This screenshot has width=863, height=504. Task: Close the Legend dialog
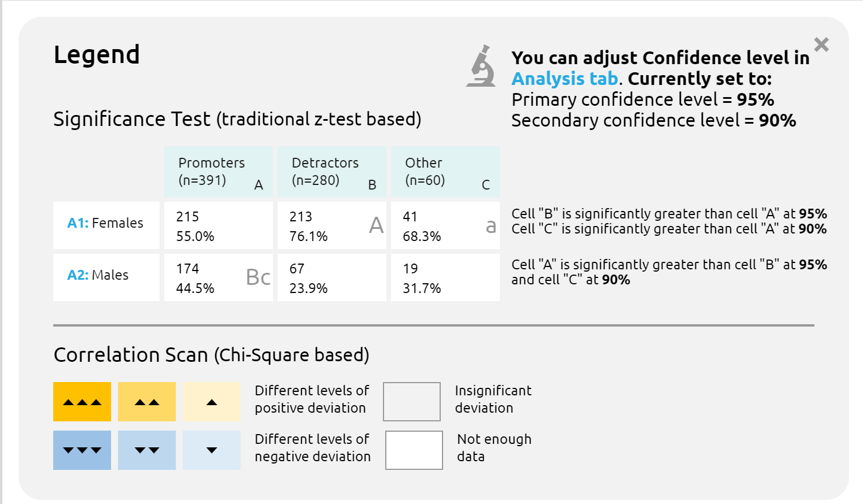coord(821,45)
